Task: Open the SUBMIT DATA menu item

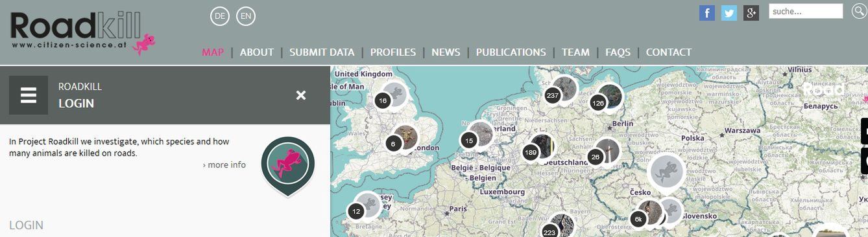Action: click(322, 52)
